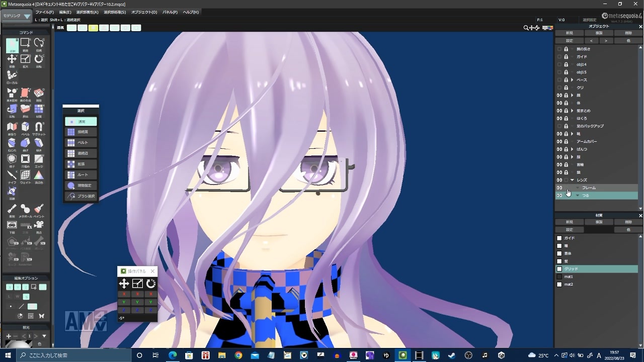The height and width of the screenshot is (362, 644).
Task: Open the 編集(E) menu
Action: 65,12
